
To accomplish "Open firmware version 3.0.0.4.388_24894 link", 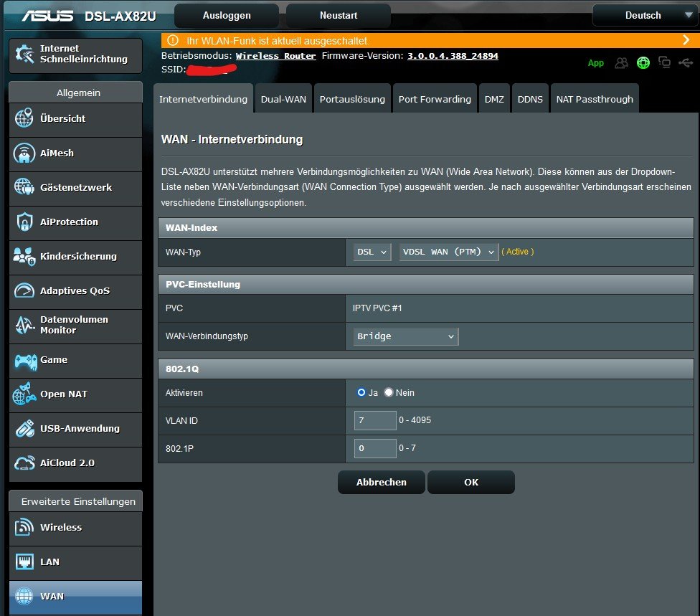I will point(453,56).
